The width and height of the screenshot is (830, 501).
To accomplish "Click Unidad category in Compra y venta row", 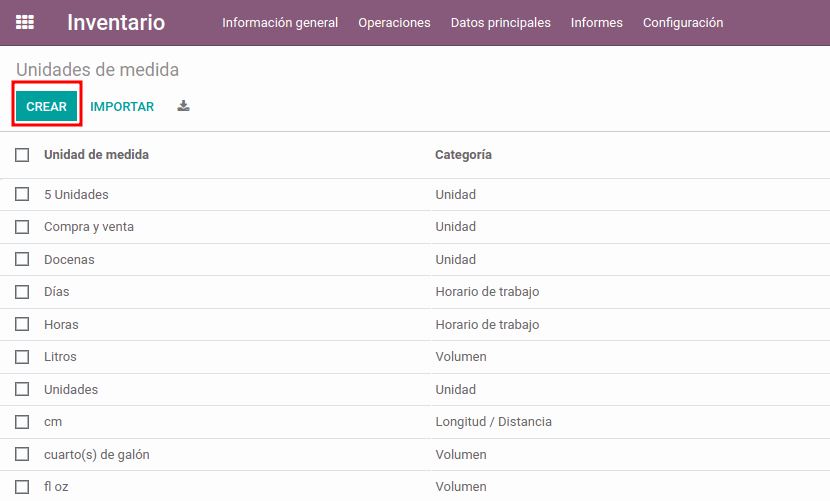I will click(456, 227).
